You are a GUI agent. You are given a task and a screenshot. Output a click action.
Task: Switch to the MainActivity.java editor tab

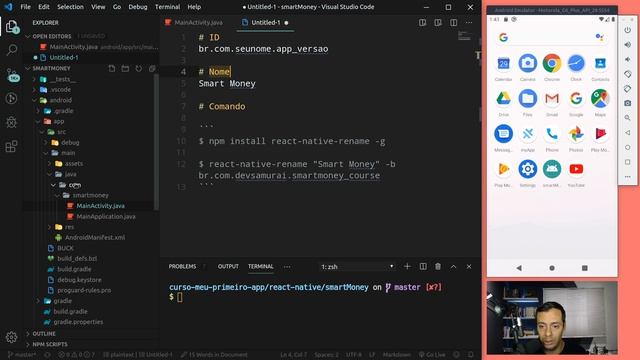[x=198, y=22]
